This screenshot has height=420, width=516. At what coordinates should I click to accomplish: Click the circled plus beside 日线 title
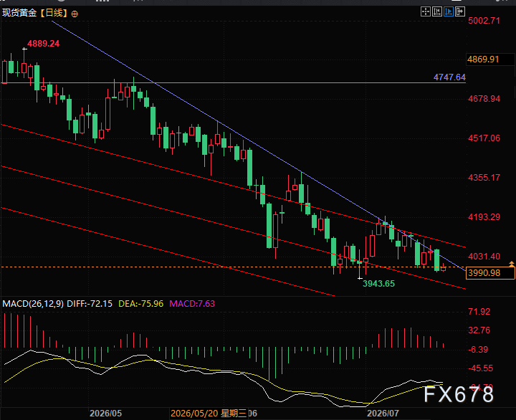click(75, 14)
